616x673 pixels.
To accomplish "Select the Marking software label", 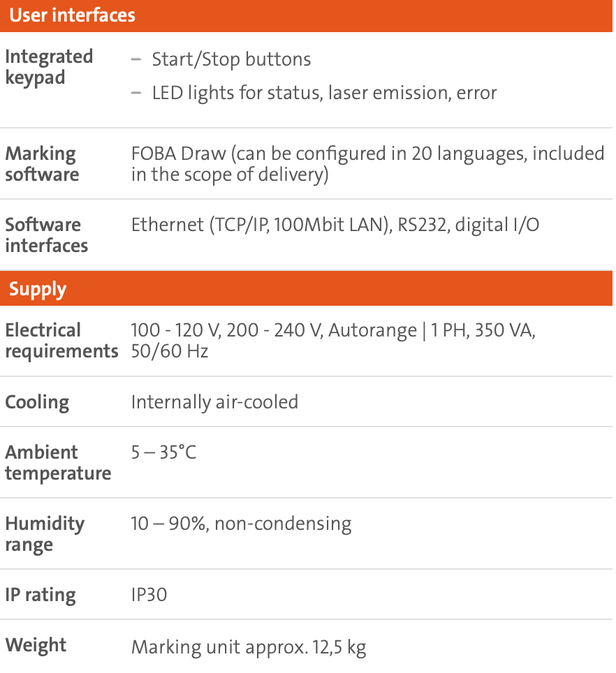I will 42,164.
